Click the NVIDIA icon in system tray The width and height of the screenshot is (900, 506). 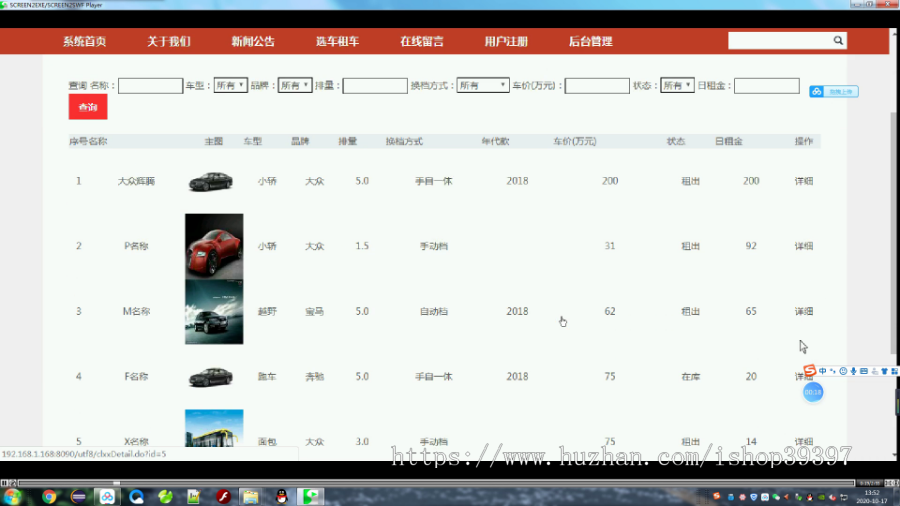pos(821,497)
